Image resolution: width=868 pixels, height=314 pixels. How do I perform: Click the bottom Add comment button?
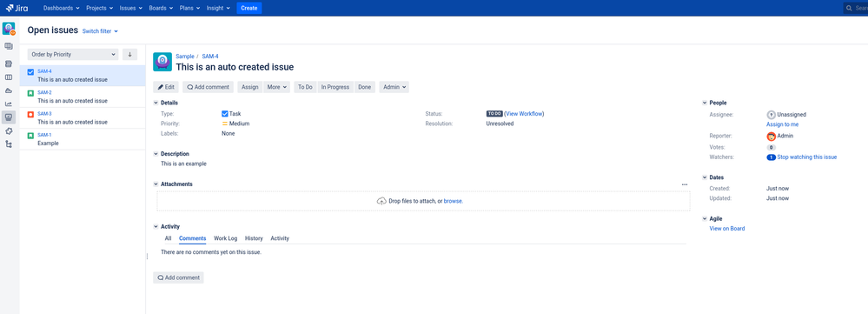click(x=178, y=277)
